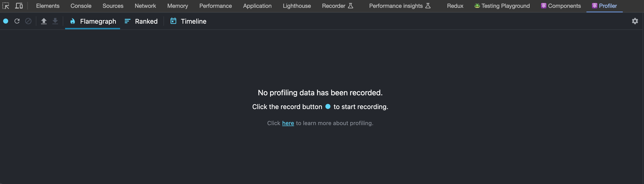Open the Timeline view

pyautogui.click(x=194, y=21)
